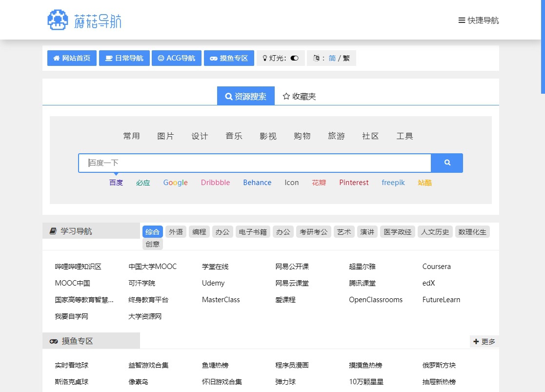Screen dimensions: 545x392
Task: Open 可汗学院 link
Action: pyautogui.click(x=142, y=283)
